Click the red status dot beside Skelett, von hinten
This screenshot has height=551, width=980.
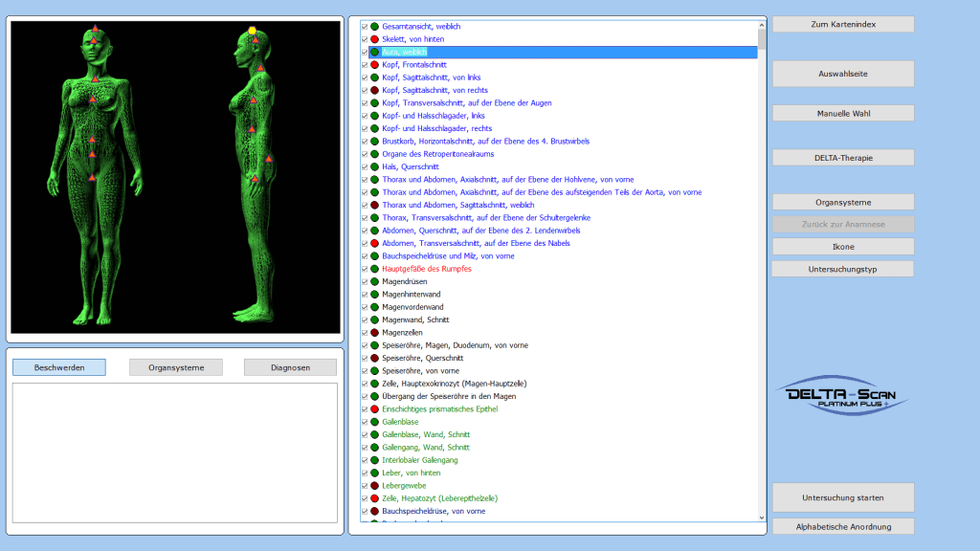point(374,39)
